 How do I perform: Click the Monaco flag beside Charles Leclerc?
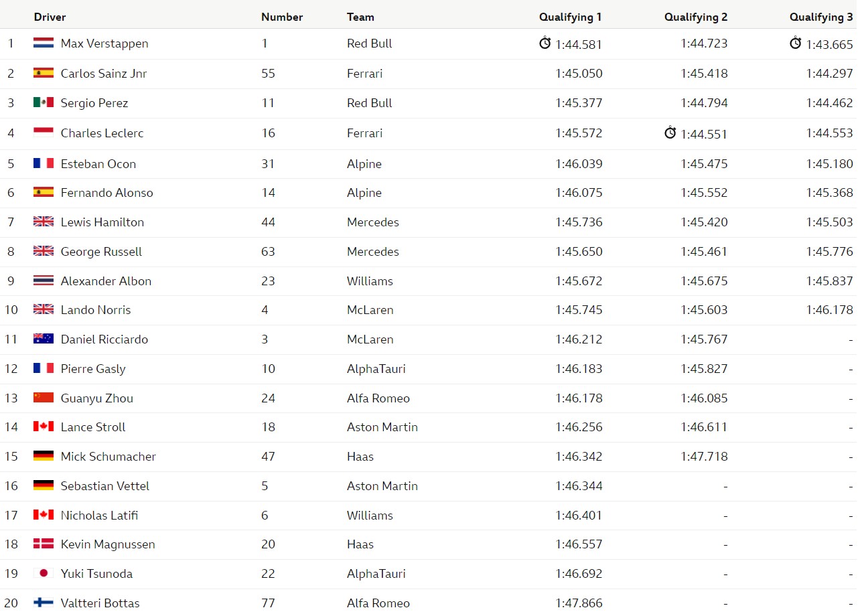pyautogui.click(x=44, y=133)
